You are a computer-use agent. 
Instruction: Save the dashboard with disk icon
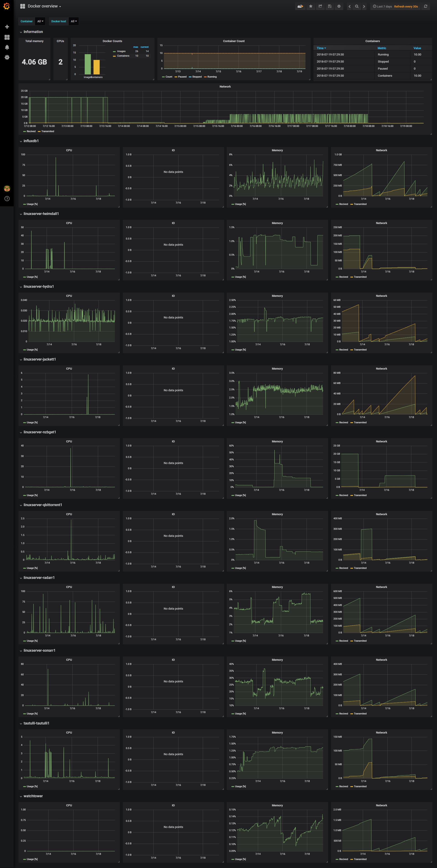point(329,6)
